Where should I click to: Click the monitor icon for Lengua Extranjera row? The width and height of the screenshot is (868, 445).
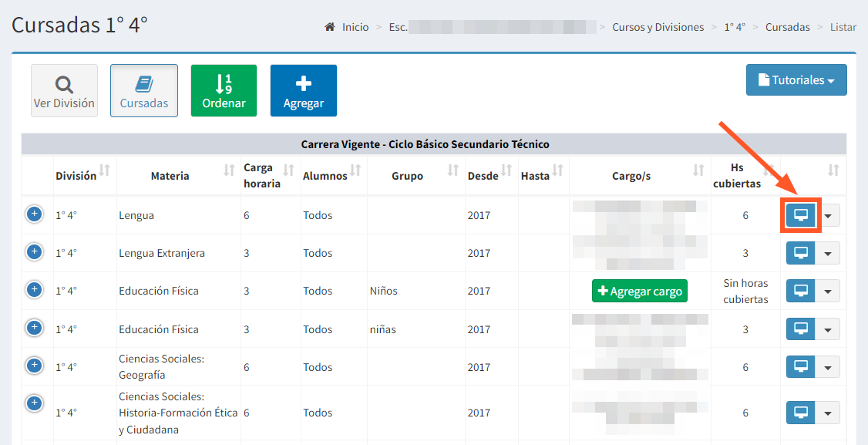[x=800, y=253]
